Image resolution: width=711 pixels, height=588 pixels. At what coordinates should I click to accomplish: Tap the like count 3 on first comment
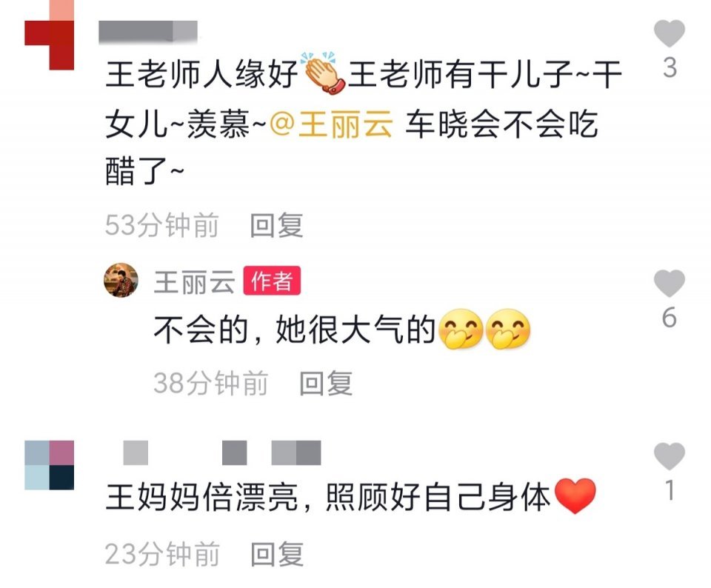coord(670,68)
